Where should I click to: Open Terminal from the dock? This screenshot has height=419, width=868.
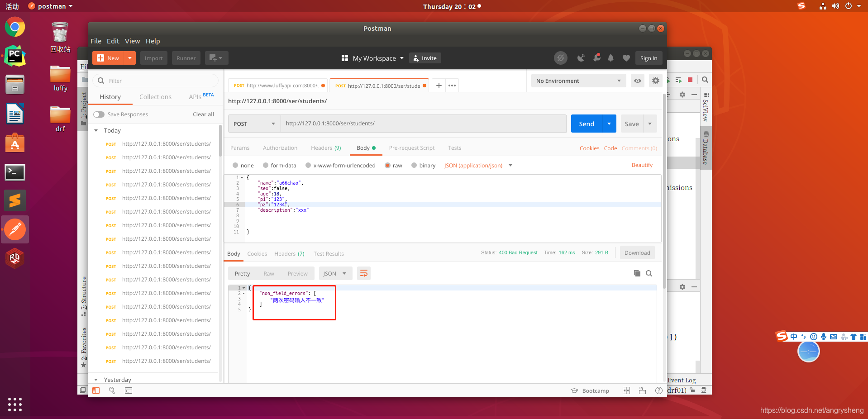pyautogui.click(x=15, y=172)
